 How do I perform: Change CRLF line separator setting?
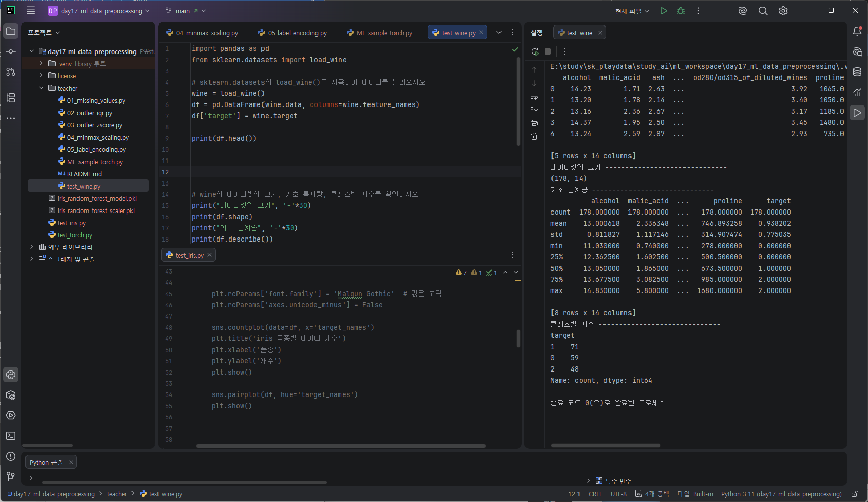pos(595,494)
